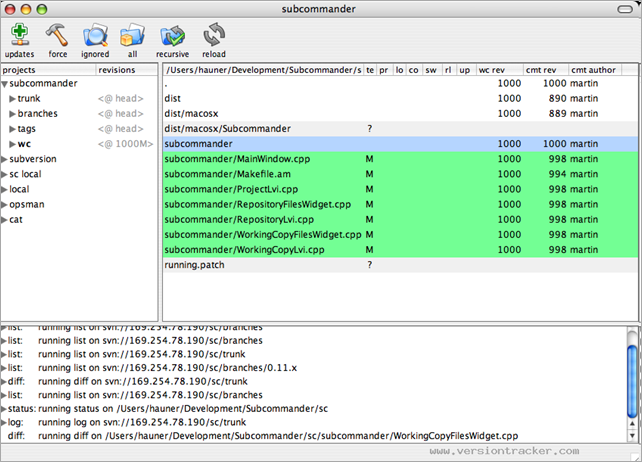642x462 pixels.
Task: Expand the trunk tree node
Action: (x=12, y=99)
